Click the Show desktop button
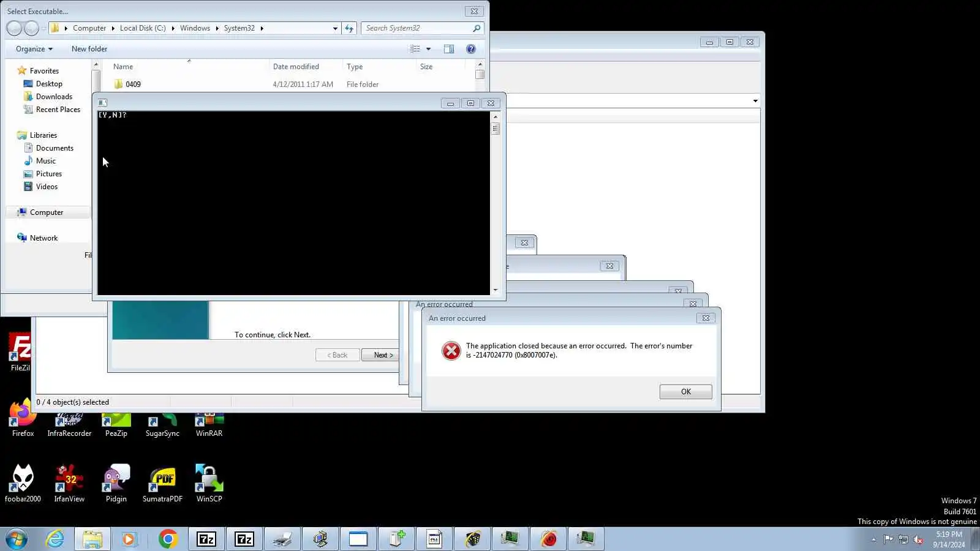Viewport: 980px width, 551px height. (x=976, y=539)
